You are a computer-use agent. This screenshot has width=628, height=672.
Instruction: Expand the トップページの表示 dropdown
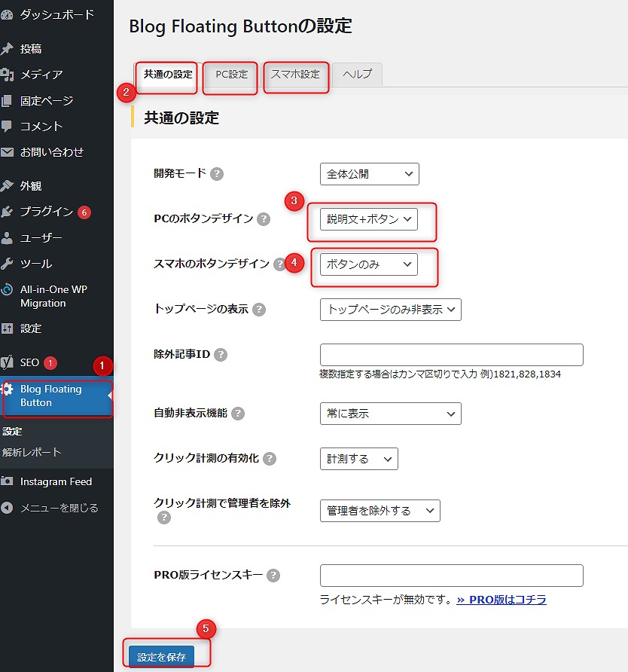tap(390, 310)
